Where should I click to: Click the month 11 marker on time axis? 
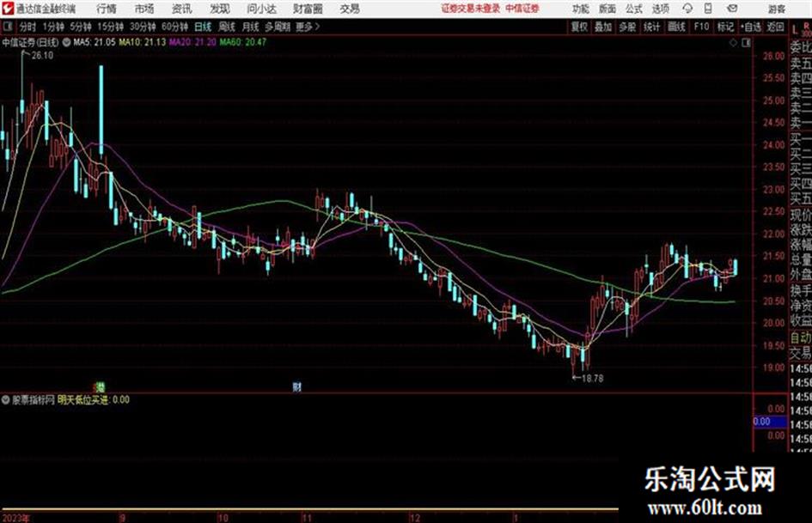pyautogui.click(x=307, y=518)
